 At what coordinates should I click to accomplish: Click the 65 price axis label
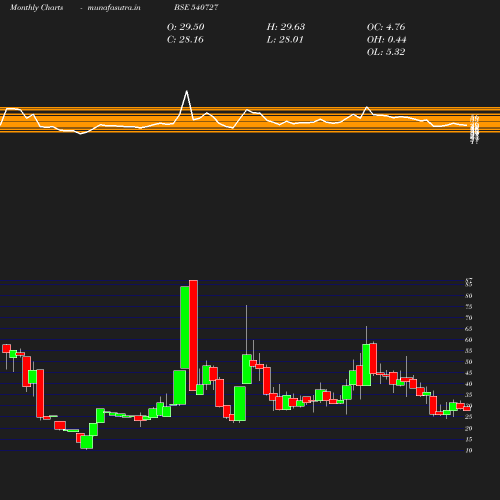pos(469,329)
